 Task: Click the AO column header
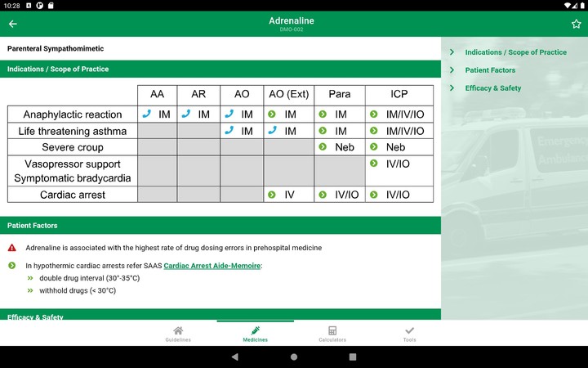click(242, 94)
